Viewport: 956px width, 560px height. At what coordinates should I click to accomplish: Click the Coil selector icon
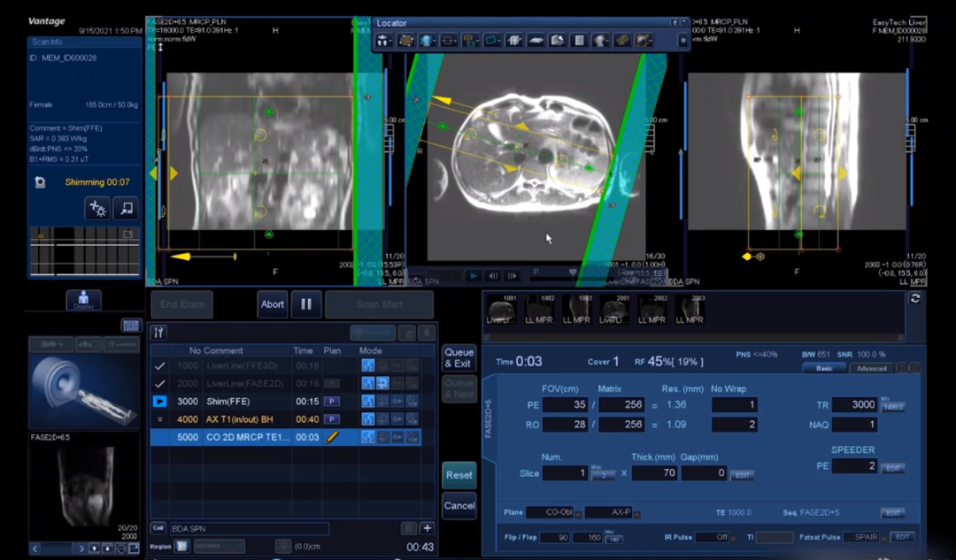pos(158,528)
